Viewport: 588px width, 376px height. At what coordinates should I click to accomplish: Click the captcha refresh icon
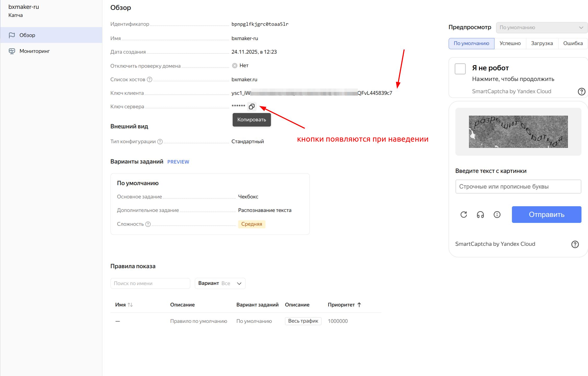point(464,215)
